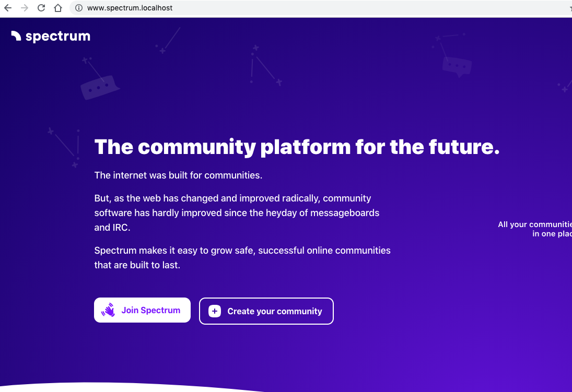The image size is (572, 392).
Task: Focus the www.spectrum.localhost address bar
Action: [321, 8]
